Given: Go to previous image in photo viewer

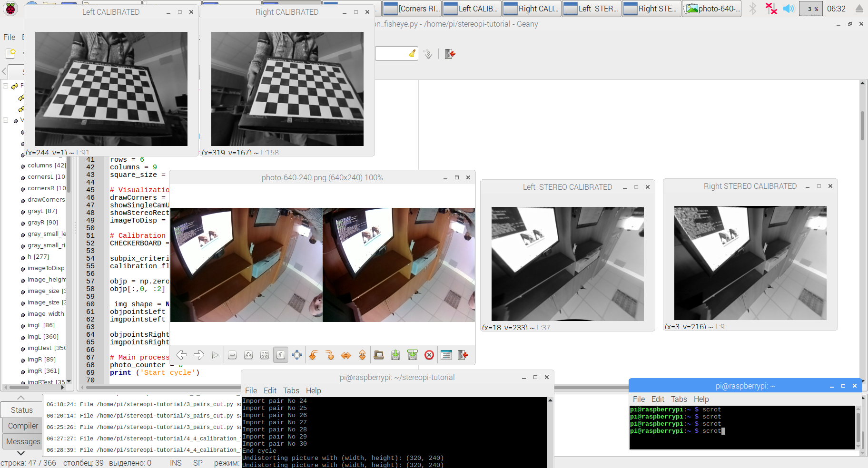Looking at the screenshot, I should [182, 355].
